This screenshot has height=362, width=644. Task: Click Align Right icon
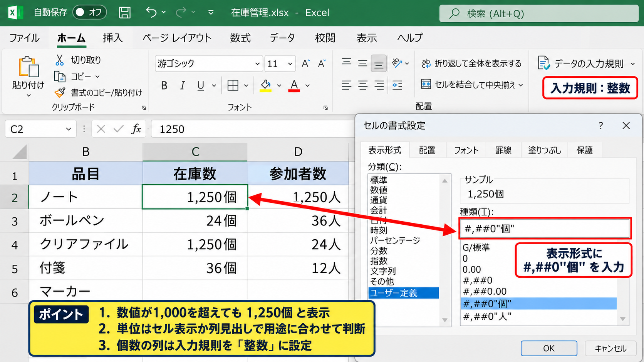click(379, 85)
